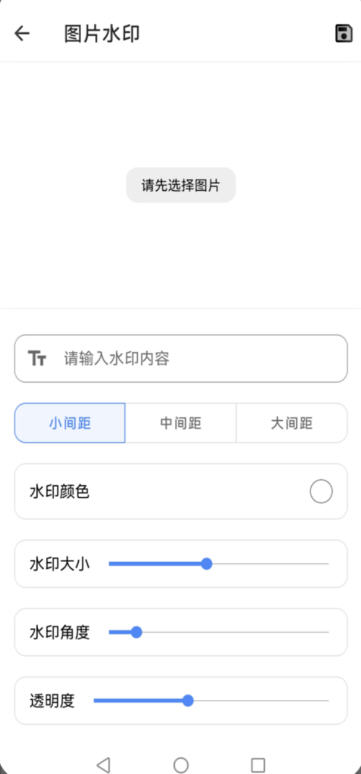This screenshot has height=774, width=361.
Task: Tap the Android back triangle button
Action: pos(103,765)
